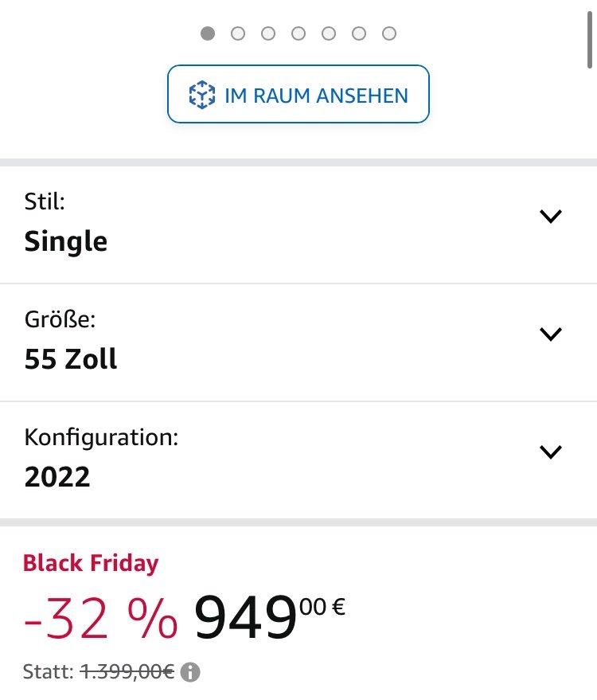Image resolution: width=597 pixels, height=700 pixels.
Task: Tap the 3D cube AR view icon
Action: 201,95
